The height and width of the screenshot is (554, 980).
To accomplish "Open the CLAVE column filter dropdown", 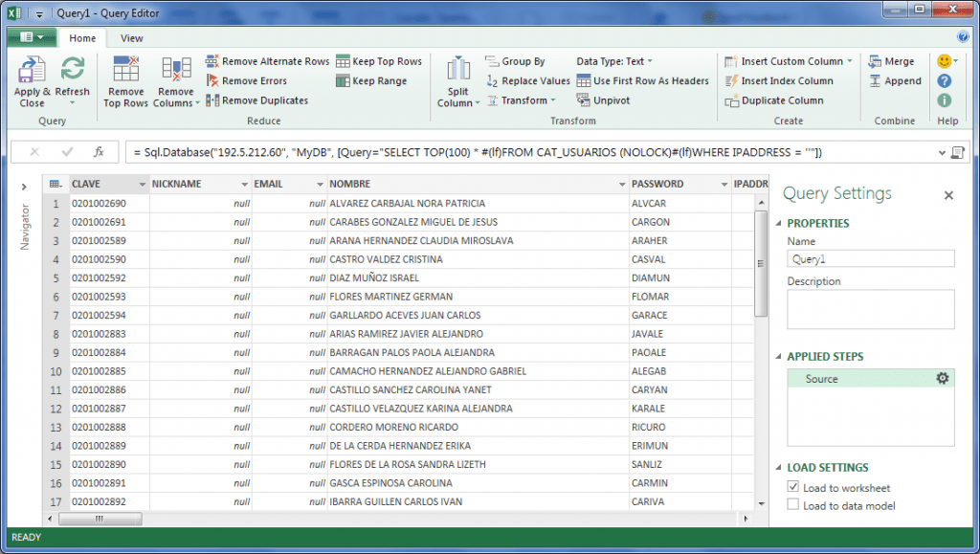I will coord(142,185).
